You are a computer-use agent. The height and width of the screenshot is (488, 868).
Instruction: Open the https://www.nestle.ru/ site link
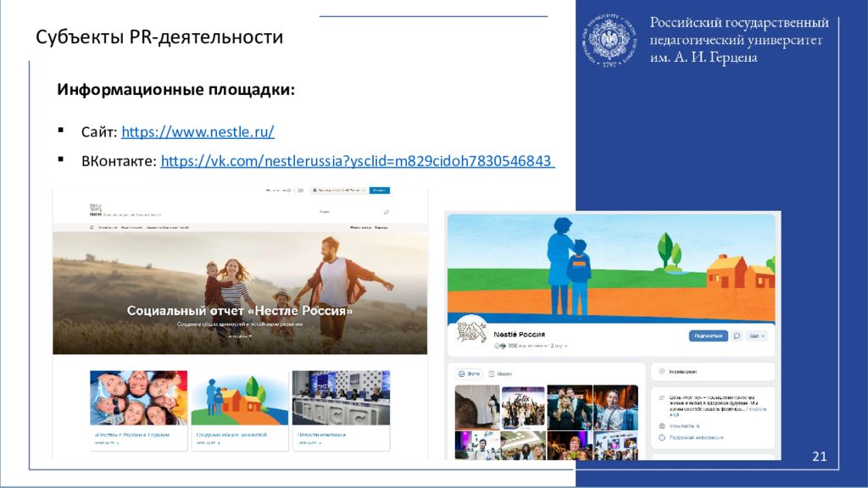pyautogui.click(x=198, y=131)
